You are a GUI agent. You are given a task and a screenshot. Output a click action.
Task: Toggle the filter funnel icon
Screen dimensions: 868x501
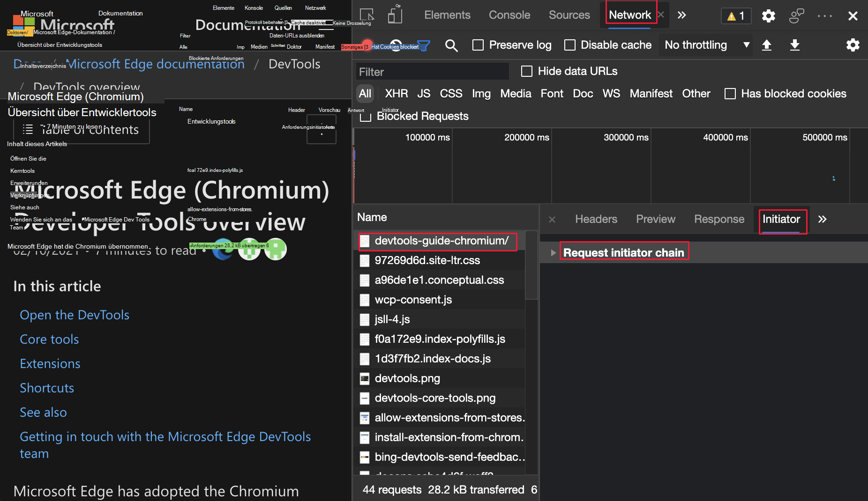coord(424,45)
